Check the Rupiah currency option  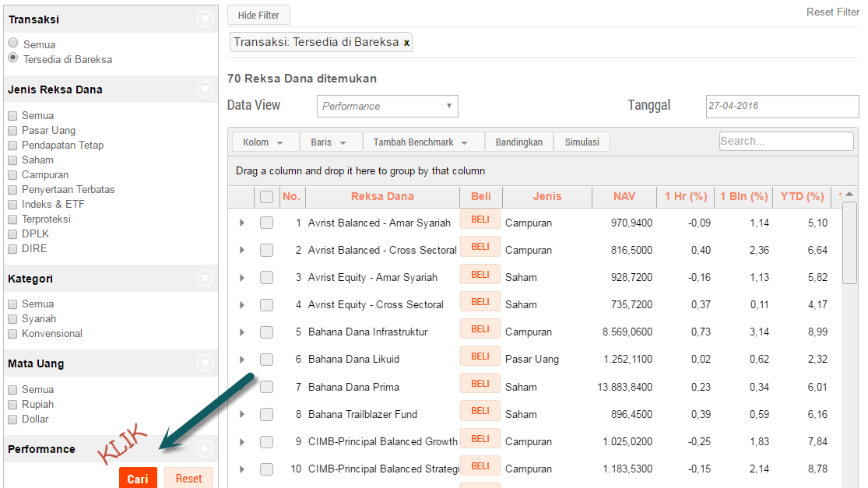(x=12, y=405)
